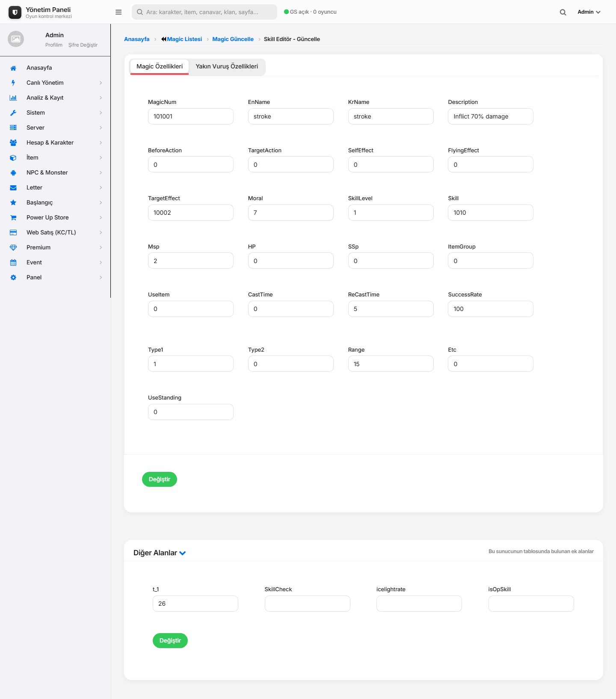Collapse the Diğer Alanlar section chevron
Viewport: 616px width, 699px height.
[183, 553]
